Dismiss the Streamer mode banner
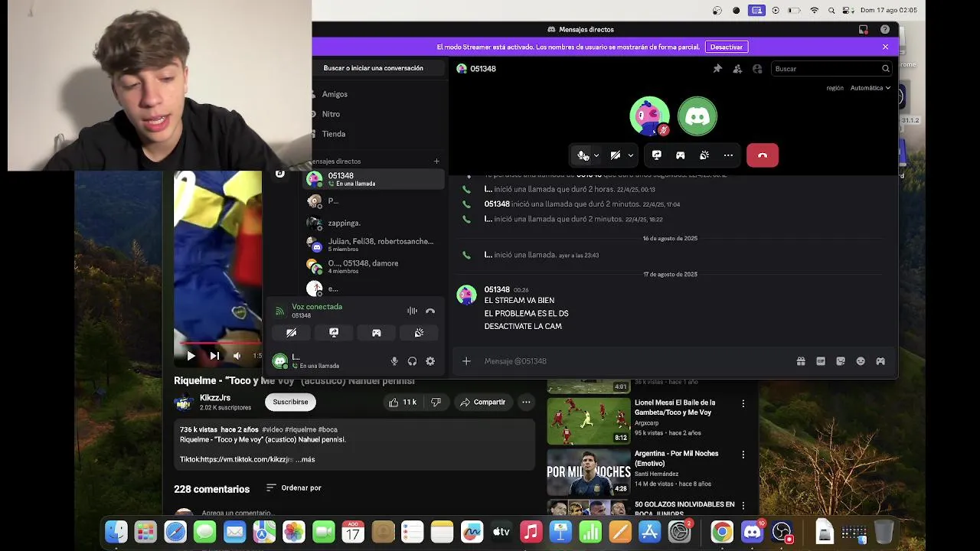 point(885,47)
